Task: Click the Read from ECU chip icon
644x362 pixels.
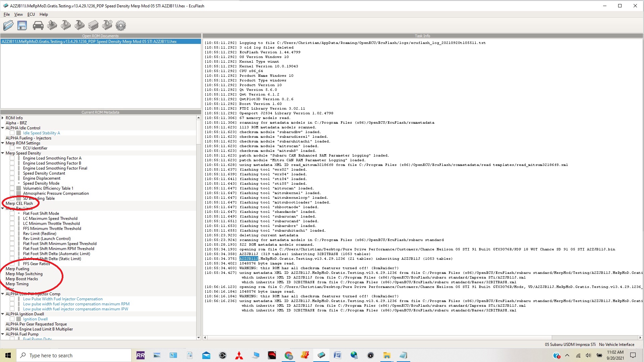Action: pos(52,25)
